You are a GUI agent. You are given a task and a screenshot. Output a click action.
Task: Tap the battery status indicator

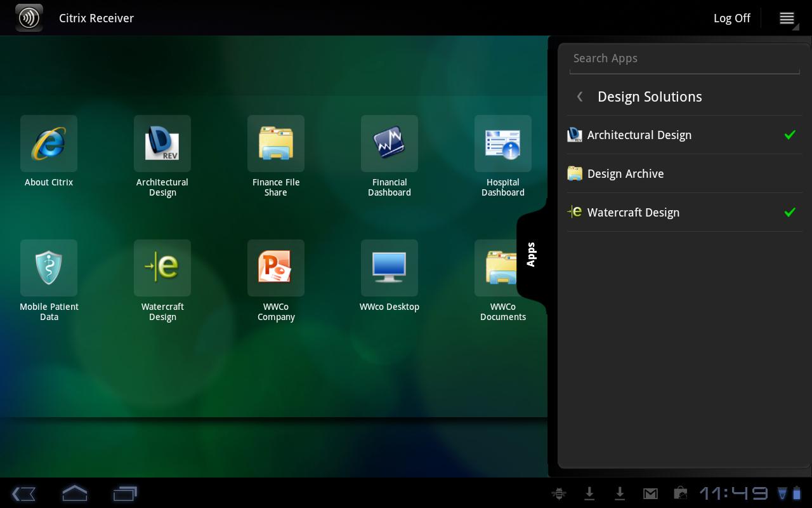click(797, 493)
